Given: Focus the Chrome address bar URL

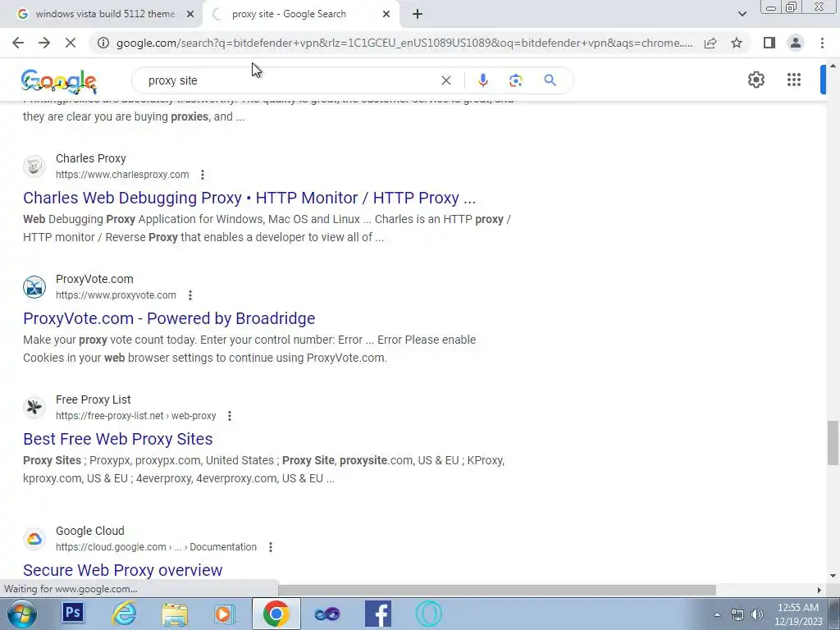Looking at the screenshot, I should coord(404,43).
